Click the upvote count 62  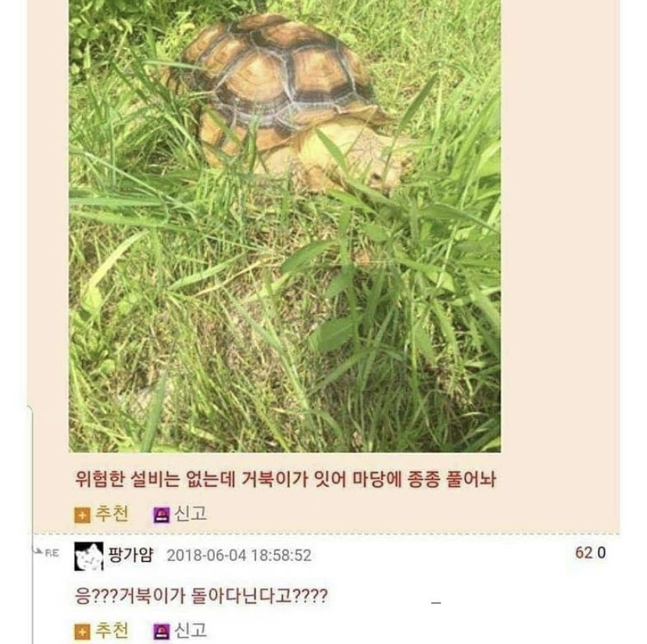tap(584, 553)
